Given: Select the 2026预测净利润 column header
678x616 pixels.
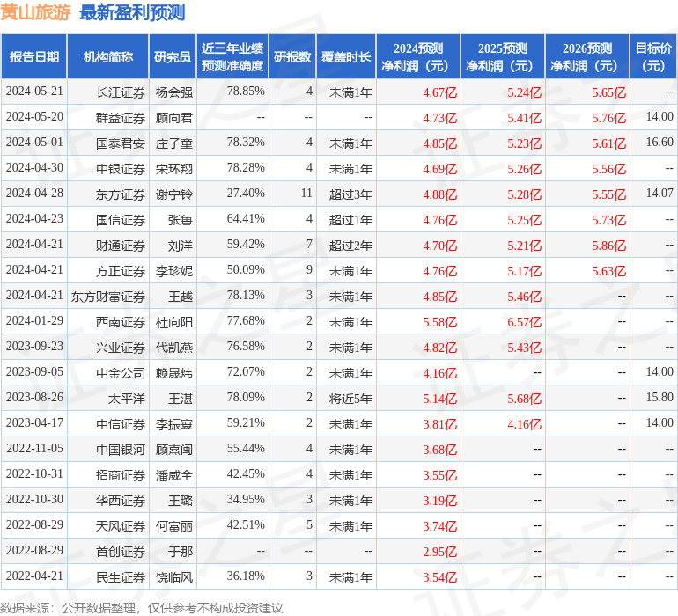Looking at the screenshot, I should [587, 56].
